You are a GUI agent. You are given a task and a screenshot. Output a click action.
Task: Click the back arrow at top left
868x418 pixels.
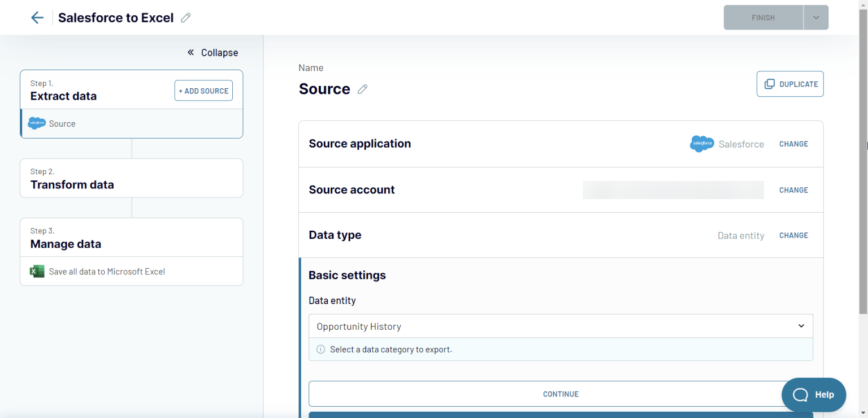(37, 17)
